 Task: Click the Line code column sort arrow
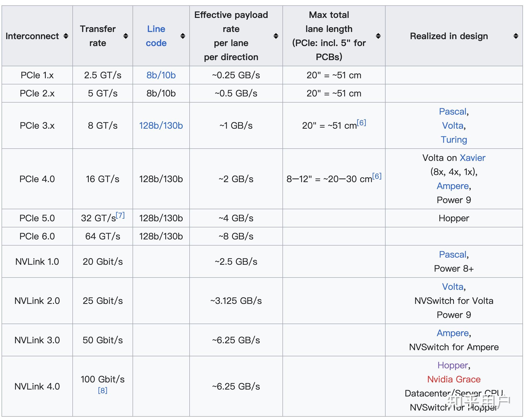tap(183, 36)
